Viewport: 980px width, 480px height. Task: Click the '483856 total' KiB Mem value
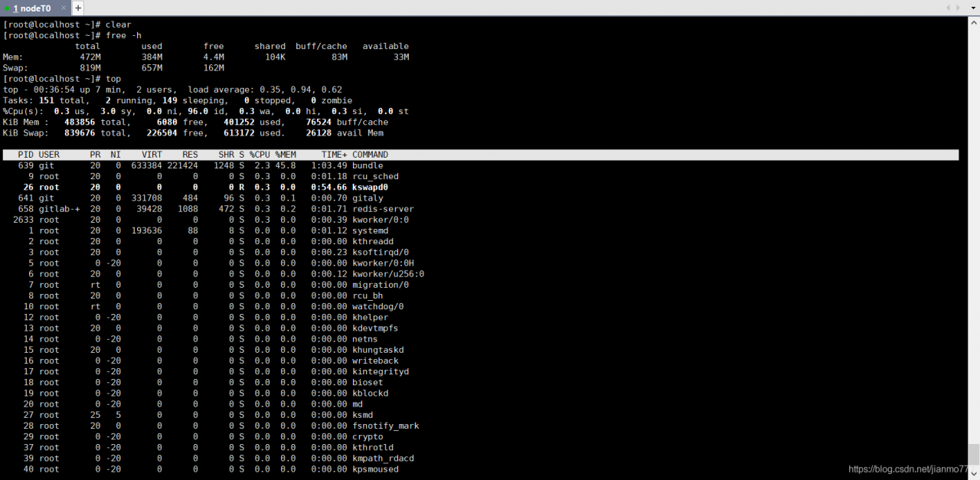click(97, 122)
